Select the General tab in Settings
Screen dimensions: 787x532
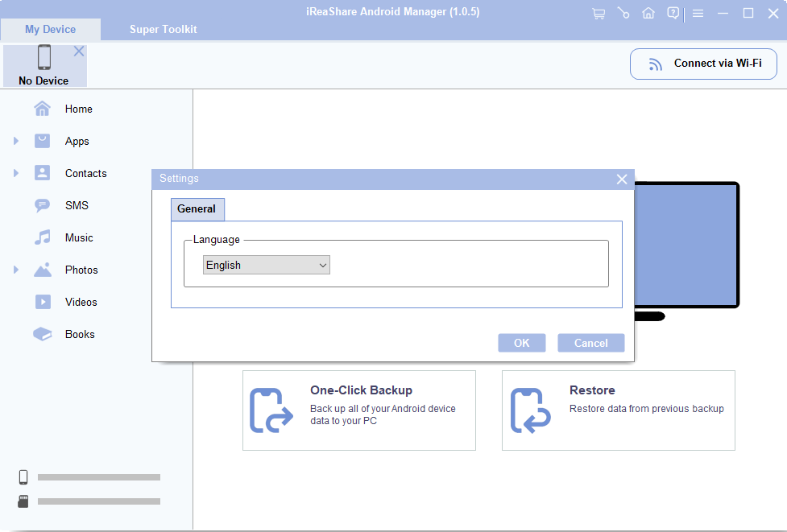click(197, 209)
